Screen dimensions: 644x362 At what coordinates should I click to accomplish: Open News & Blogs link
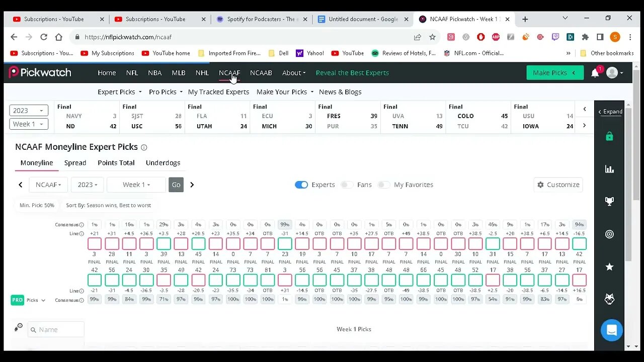(340, 92)
